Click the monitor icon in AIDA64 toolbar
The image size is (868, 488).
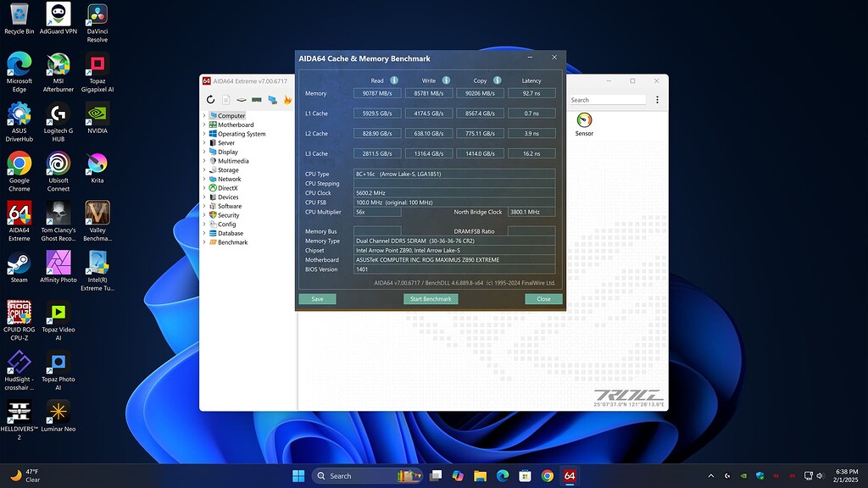pyautogui.click(x=272, y=100)
